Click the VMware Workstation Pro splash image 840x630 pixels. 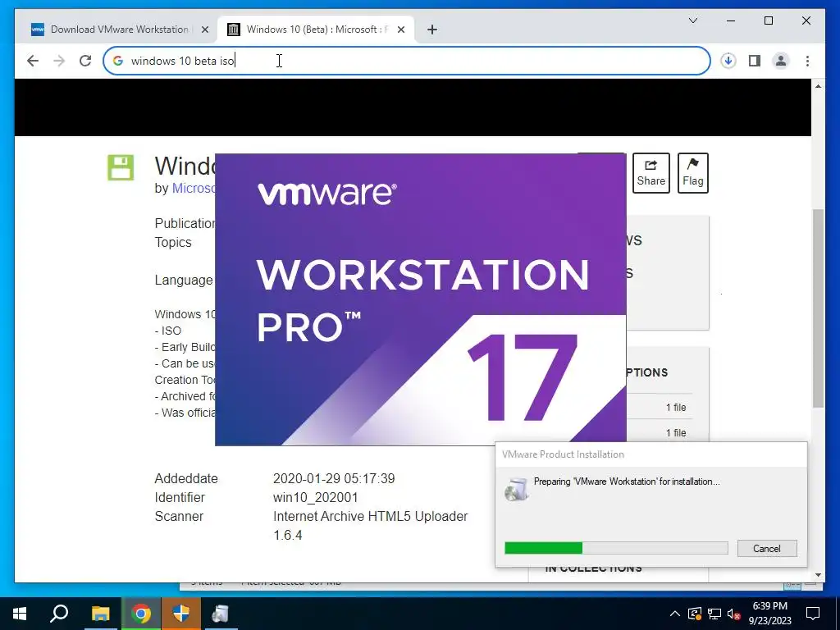coord(421,299)
